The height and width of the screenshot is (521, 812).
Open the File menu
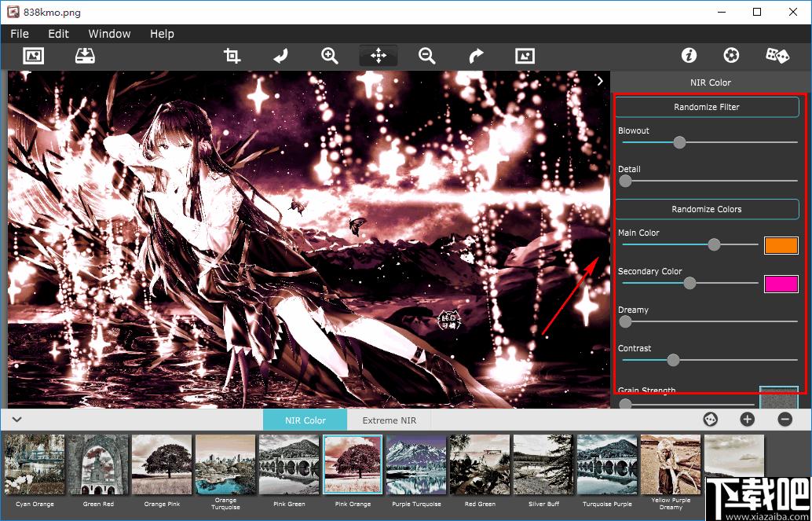click(x=20, y=34)
